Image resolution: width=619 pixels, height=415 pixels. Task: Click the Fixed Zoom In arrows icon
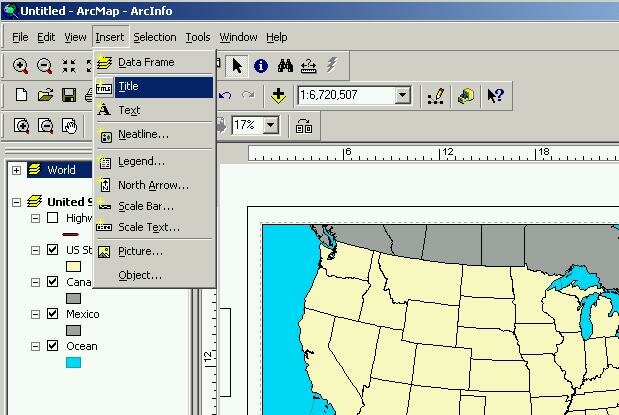[69, 66]
